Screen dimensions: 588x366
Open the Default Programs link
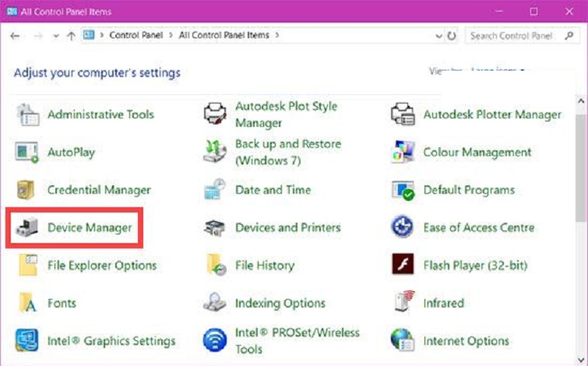469,190
